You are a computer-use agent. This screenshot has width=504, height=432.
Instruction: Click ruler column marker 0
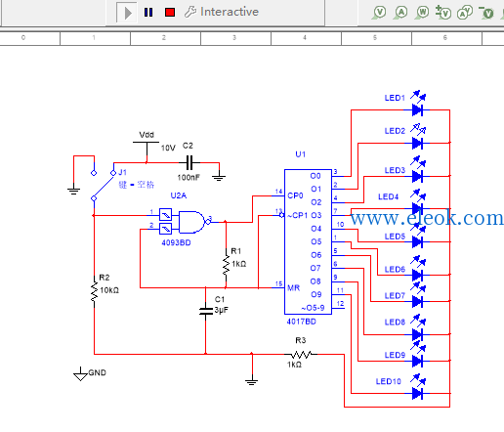point(23,38)
